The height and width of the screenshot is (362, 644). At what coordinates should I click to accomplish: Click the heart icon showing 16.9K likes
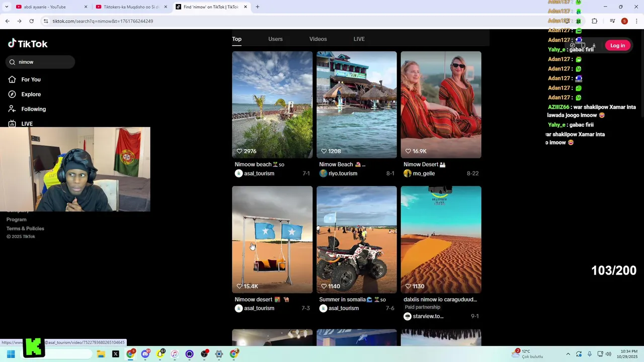[408, 151]
